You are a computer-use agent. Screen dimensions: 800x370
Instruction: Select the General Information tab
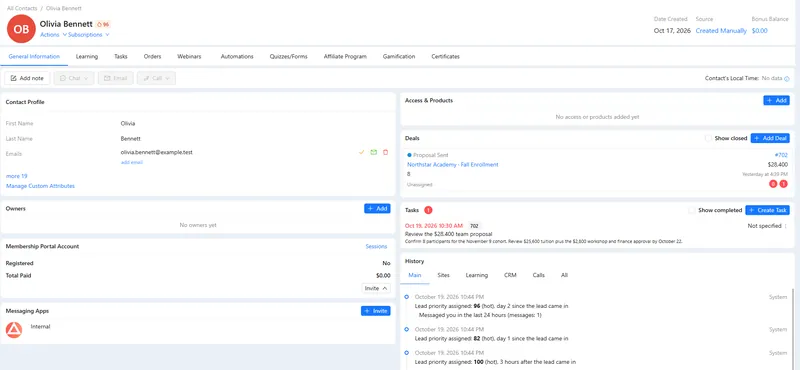[34, 57]
